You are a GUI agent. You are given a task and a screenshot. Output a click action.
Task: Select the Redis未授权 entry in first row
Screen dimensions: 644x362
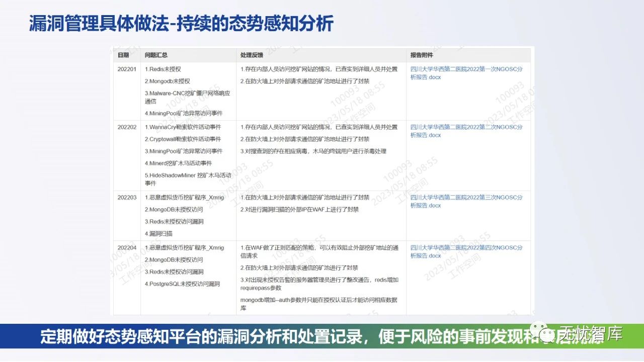coord(164,69)
